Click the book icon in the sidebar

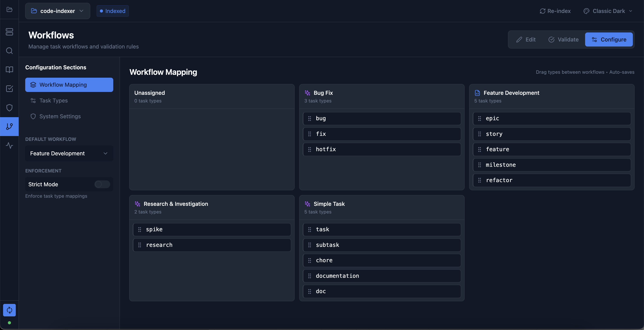pyautogui.click(x=9, y=70)
